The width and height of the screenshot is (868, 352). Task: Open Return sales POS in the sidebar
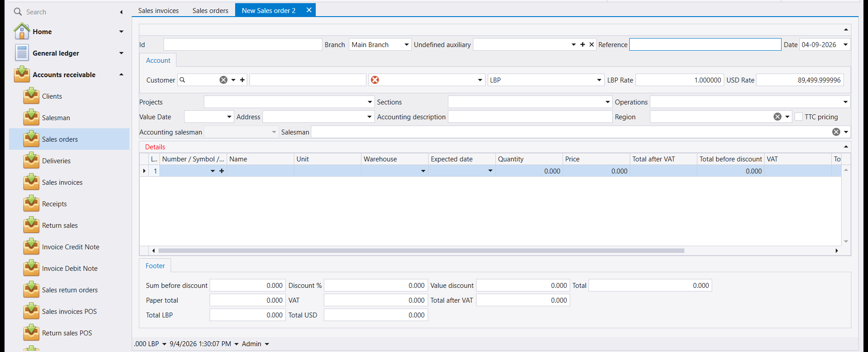[x=67, y=333]
